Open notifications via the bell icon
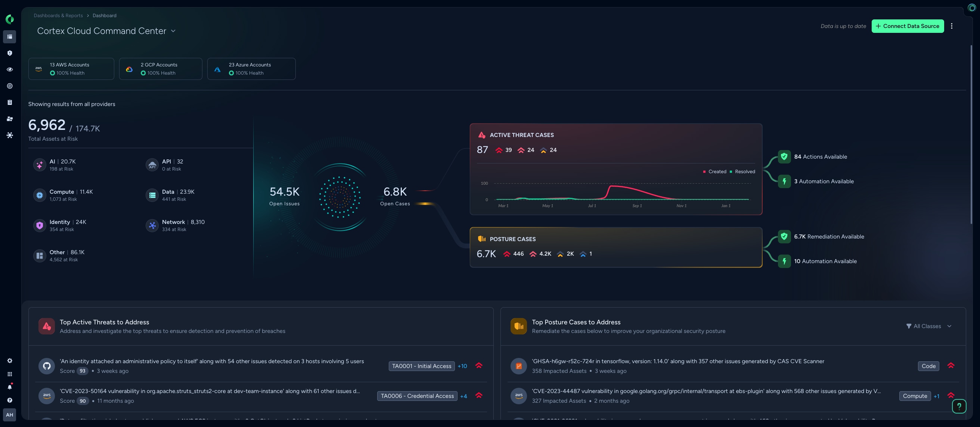980x427 pixels. pos(9,387)
